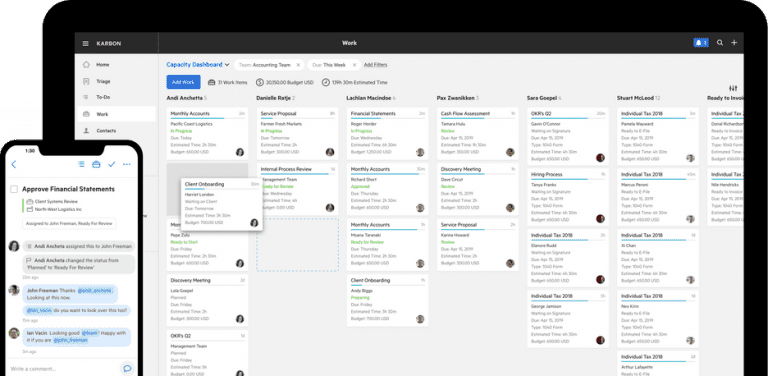Select Work in the sidebar
Image resolution: width=768 pixels, height=376 pixels.
[x=116, y=114]
